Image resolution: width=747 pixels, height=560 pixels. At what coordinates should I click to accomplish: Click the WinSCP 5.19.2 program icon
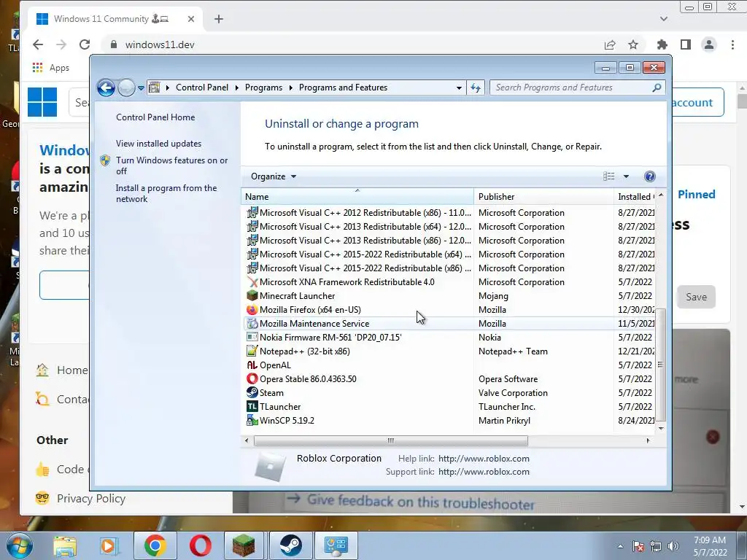(x=252, y=420)
